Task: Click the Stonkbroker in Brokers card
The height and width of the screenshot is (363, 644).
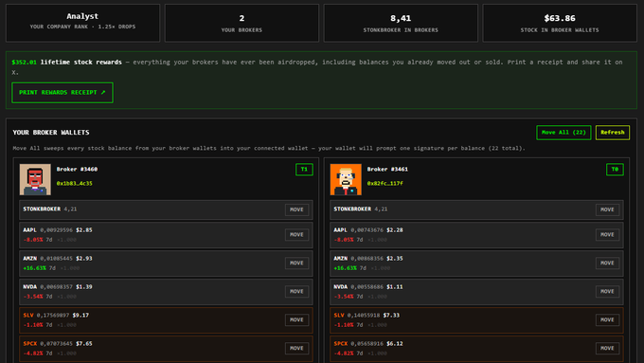Action: click(x=401, y=23)
